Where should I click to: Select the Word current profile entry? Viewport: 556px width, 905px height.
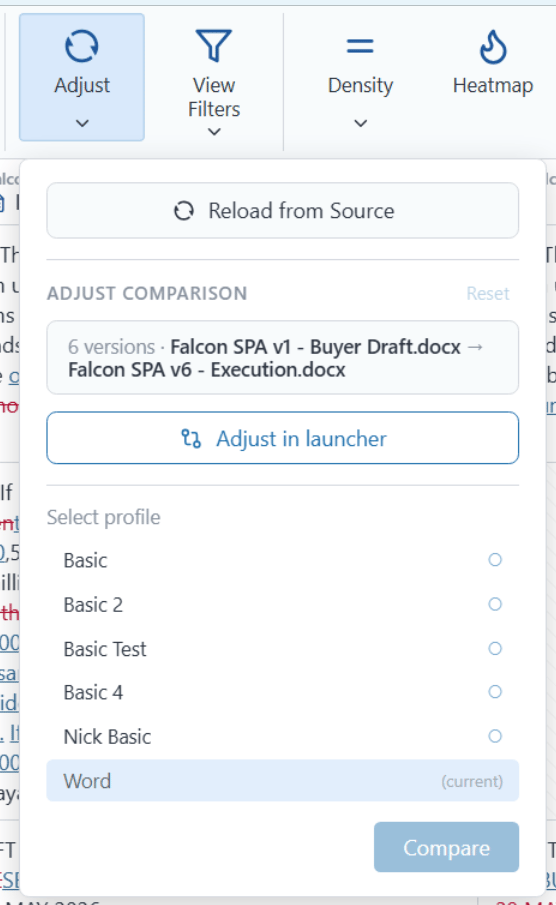tap(282, 781)
